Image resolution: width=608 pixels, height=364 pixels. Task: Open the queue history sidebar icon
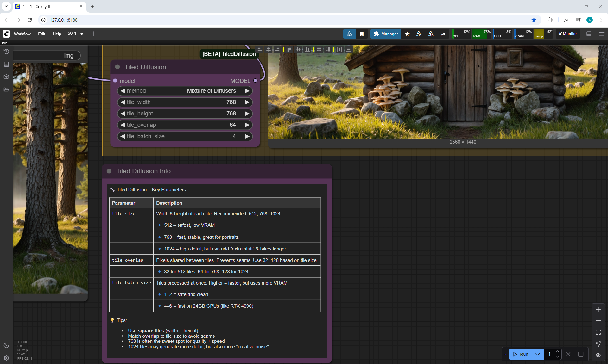tap(6, 52)
